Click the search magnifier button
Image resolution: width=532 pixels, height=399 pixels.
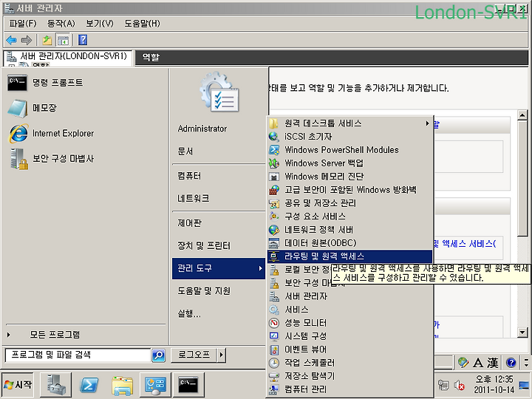(158, 355)
